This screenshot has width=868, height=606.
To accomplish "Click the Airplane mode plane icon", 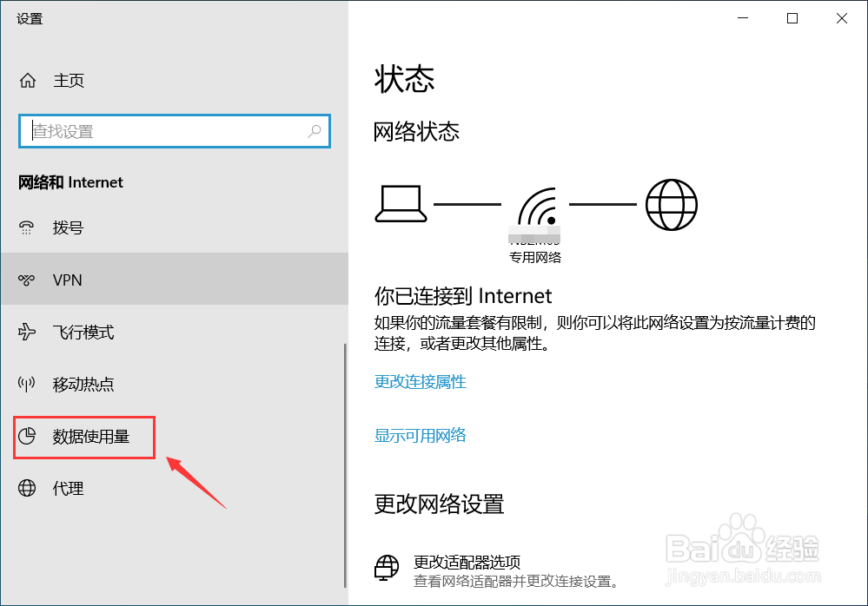I will [x=27, y=332].
